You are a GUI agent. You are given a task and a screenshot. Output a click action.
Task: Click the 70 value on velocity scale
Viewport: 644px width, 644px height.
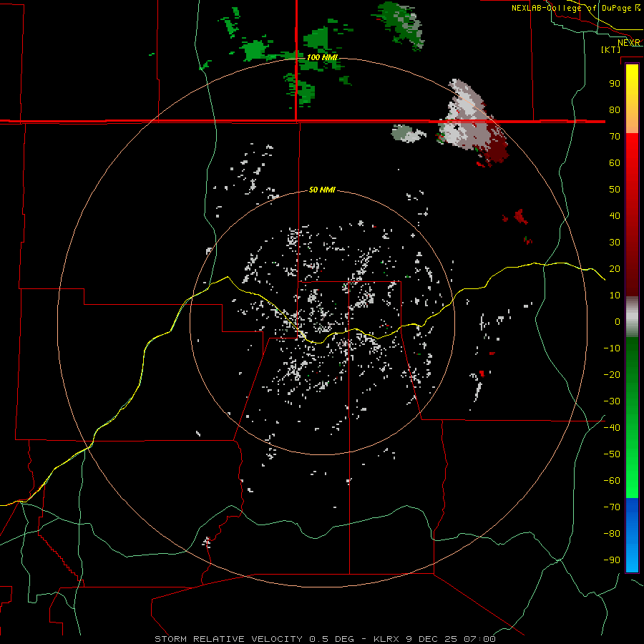615,137
